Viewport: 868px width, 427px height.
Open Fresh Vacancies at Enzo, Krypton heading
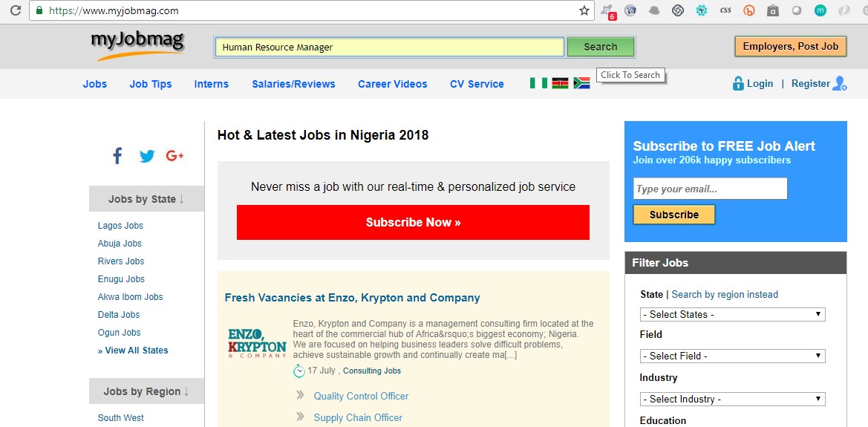click(352, 297)
